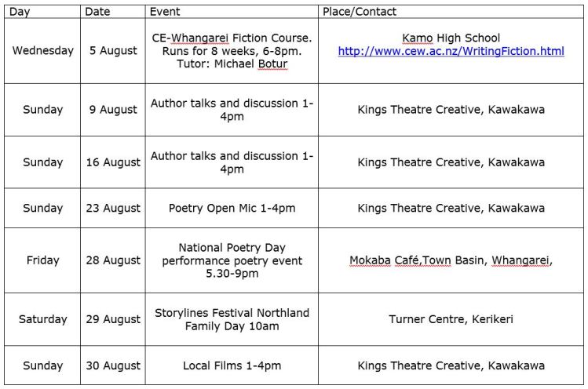Click the CE-Whangarei Fiction Course event text
This screenshot has height=389, width=588.
pos(232,50)
